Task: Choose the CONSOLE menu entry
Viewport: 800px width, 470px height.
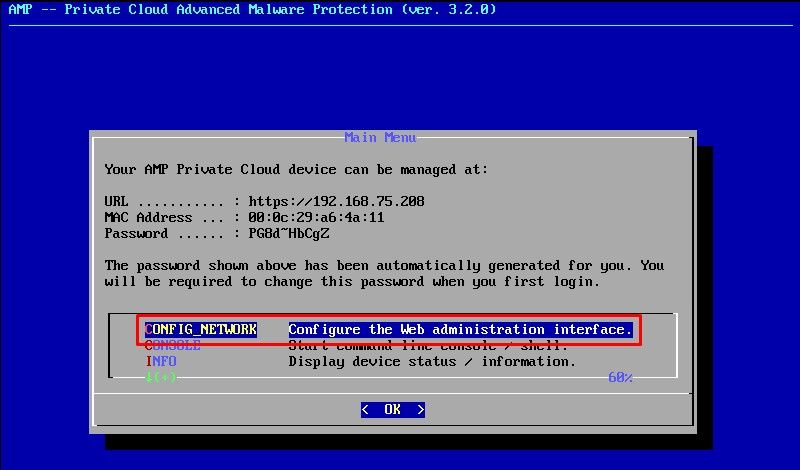Action: pos(172,346)
